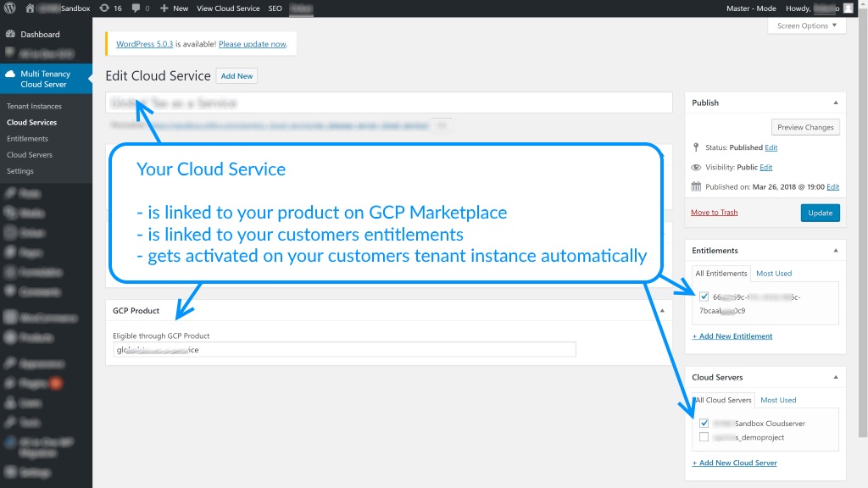Switch to Most Used tab in Entitlements
Screen dimensions: 868x488
tap(774, 274)
